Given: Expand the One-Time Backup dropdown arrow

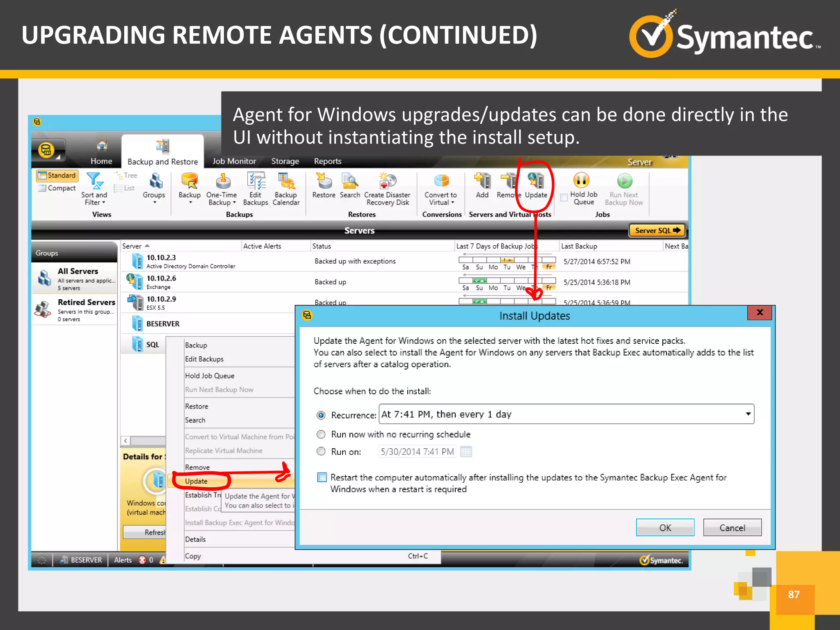Looking at the screenshot, I should pyautogui.click(x=234, y=203).
